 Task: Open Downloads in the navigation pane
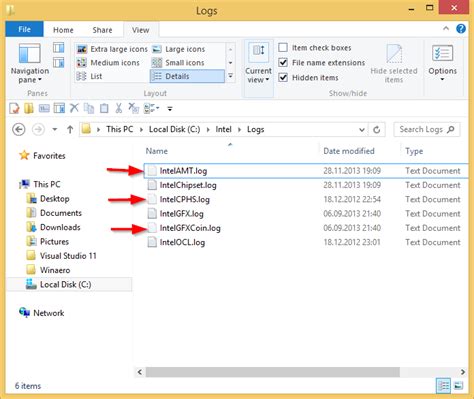(x=54, y=227)
